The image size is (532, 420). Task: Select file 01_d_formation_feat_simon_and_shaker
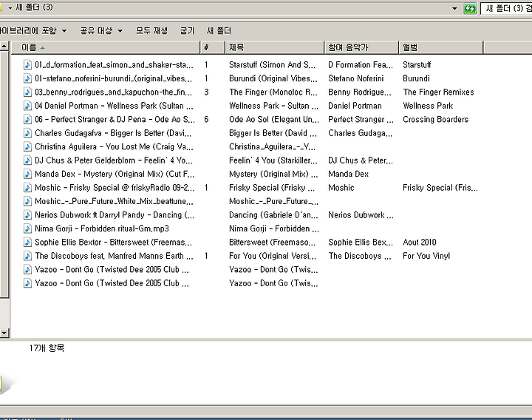(x=114, y=64)
